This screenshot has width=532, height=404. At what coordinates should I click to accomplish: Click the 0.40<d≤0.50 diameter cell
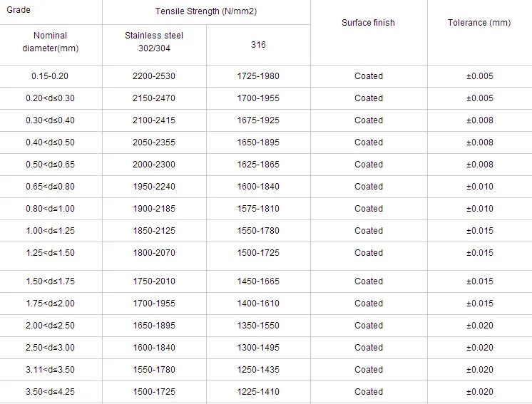pos(50,143)
